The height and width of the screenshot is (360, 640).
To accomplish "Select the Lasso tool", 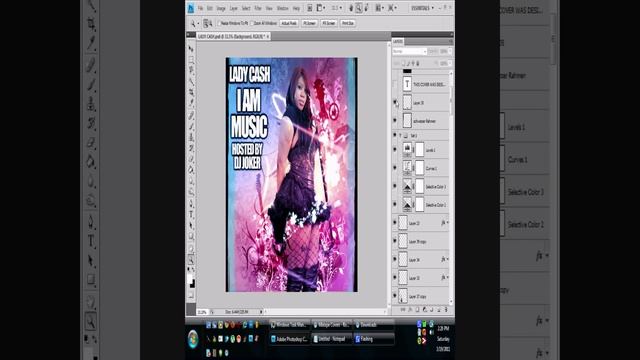I will click(x=191, y=71).
